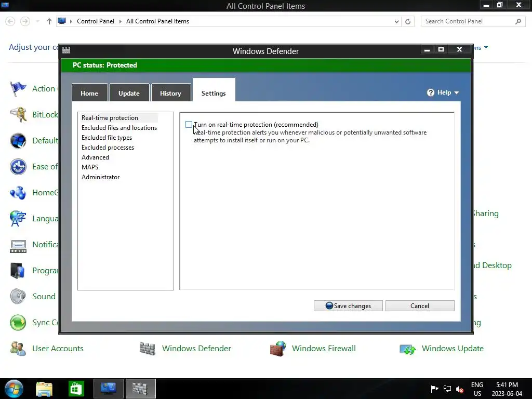Open the Advanced settings category
This screenshot has height=399, width=532.
[x=95, y=157]
